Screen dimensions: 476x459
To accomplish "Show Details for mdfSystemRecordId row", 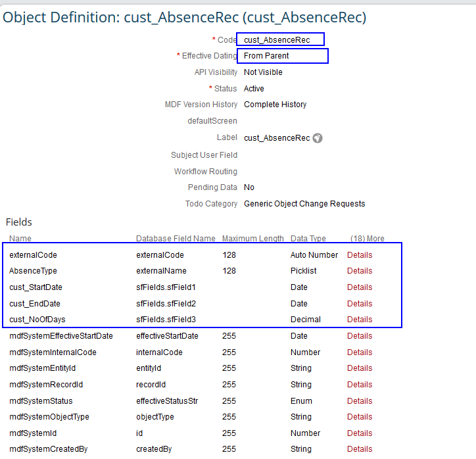I will pos(360,385).
